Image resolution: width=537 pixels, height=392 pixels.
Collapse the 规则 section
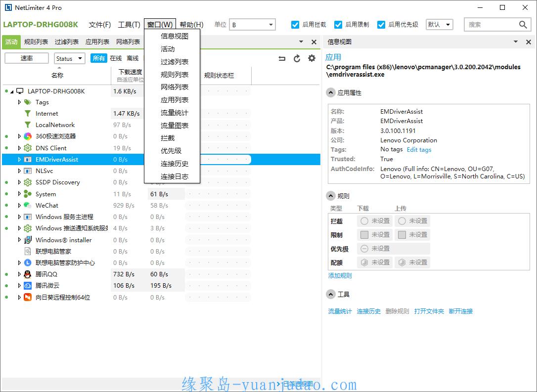(330, 196)
